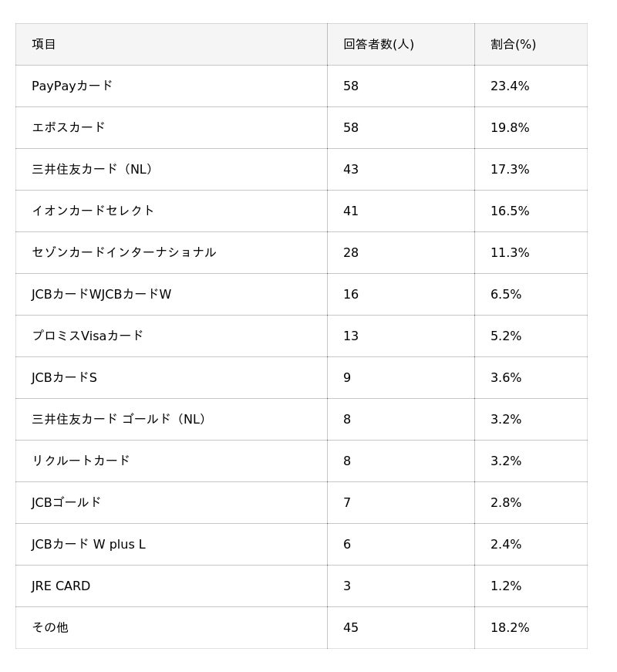
Task: Select the JCBゴールド row label
Action: [x=66, y=502]
